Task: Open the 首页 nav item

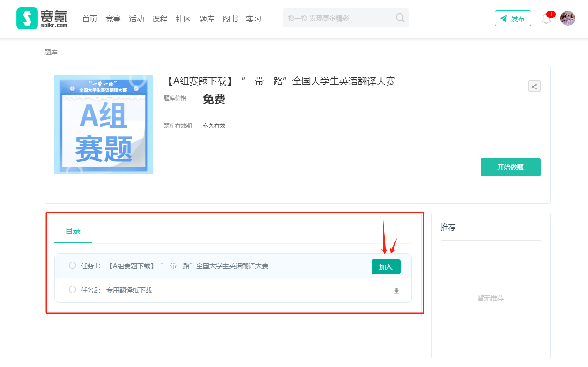Action: 89,19
